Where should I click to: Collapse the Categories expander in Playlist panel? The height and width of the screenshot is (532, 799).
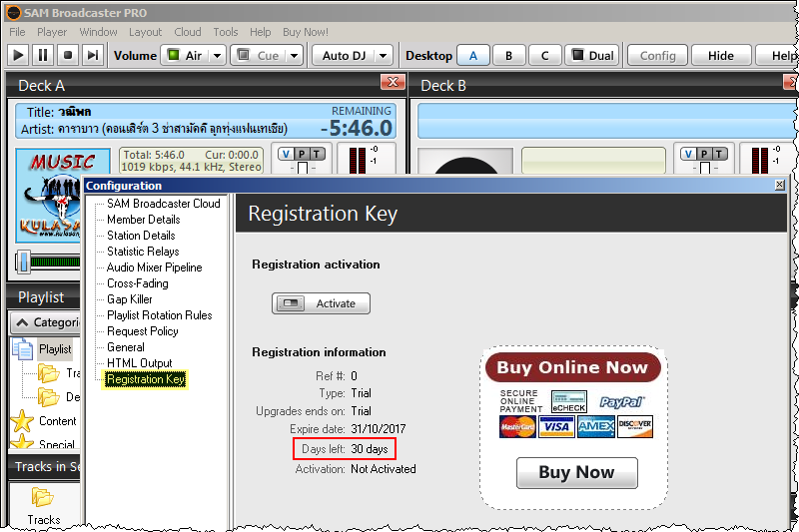[x=22, y=322]
